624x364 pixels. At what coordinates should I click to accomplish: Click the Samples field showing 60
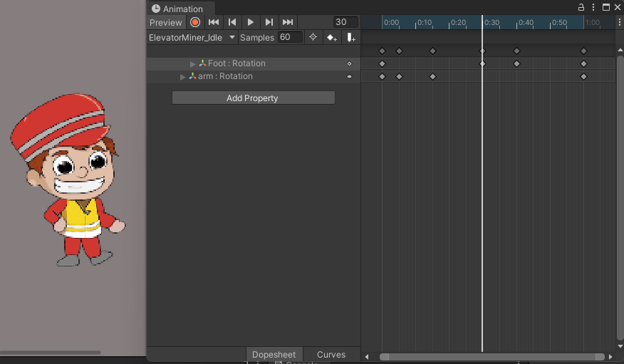click(x=290, y=37)
